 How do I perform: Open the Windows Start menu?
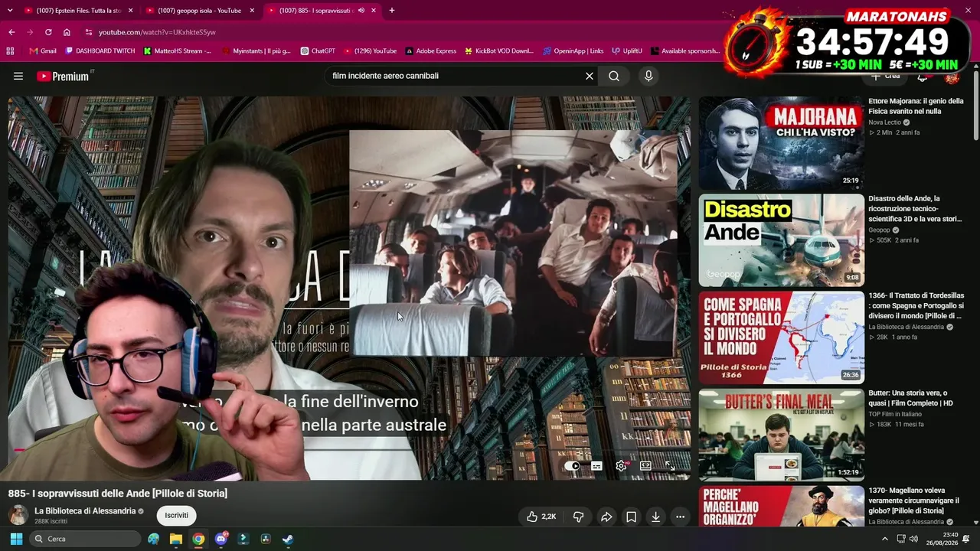(x=16, y=539)
